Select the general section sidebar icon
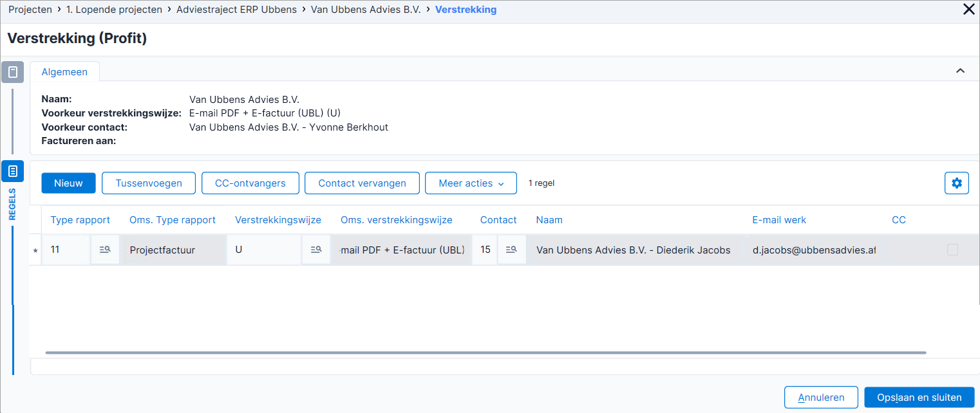This screenshot has width=980, height=413. pyautogui.click(x=13, y=72)
